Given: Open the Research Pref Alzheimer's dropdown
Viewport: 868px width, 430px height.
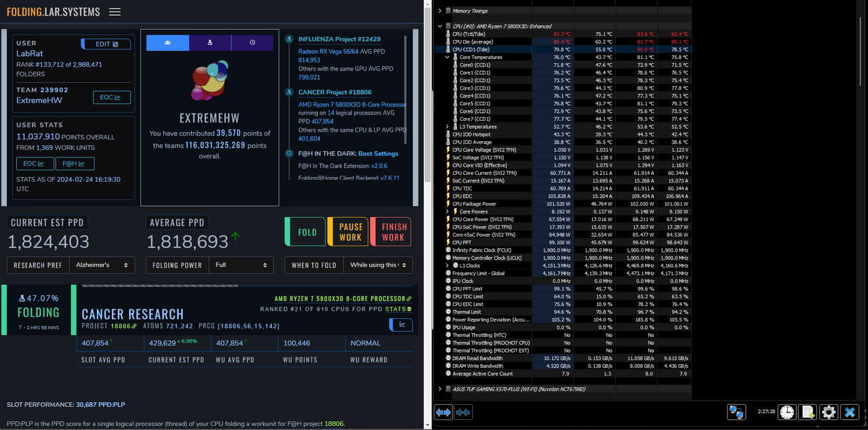Looking at the screenshot, I should (102, 265).
